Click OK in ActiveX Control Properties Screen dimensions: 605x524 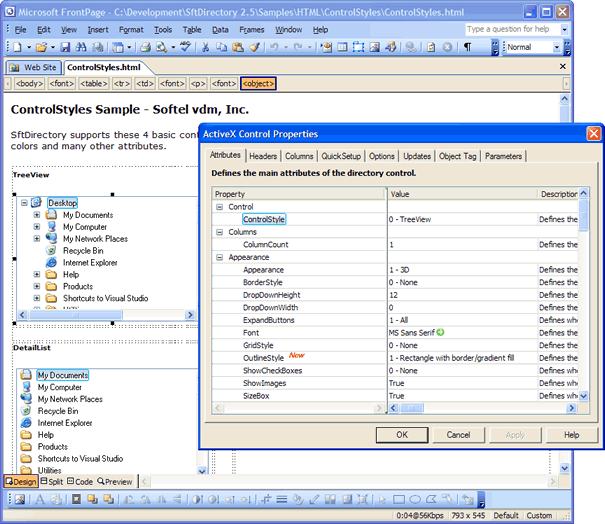coord(402,435)
